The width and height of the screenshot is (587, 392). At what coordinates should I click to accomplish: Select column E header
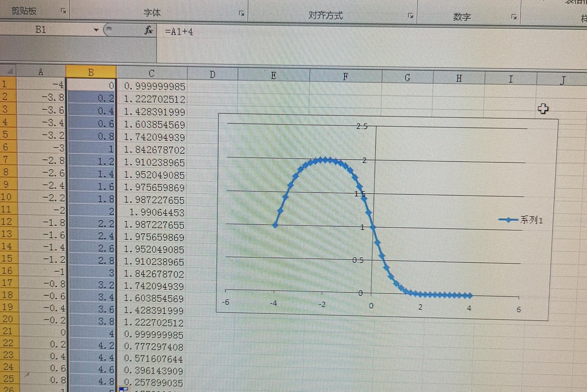coord(274,76)
